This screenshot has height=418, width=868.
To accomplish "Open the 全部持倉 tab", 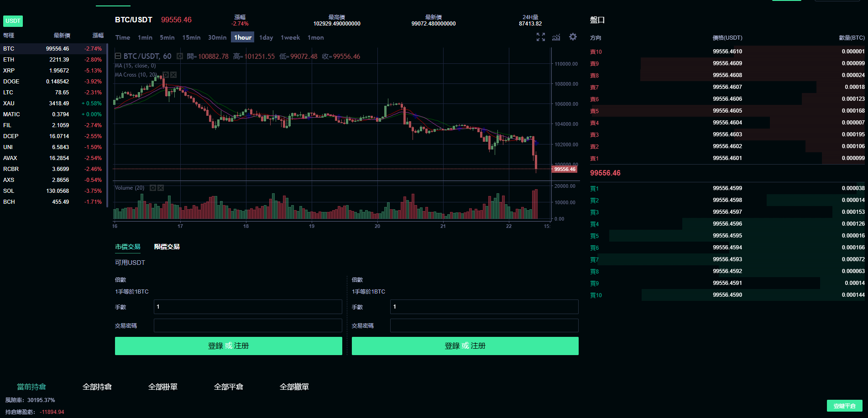I will click(x=97, y=387).
